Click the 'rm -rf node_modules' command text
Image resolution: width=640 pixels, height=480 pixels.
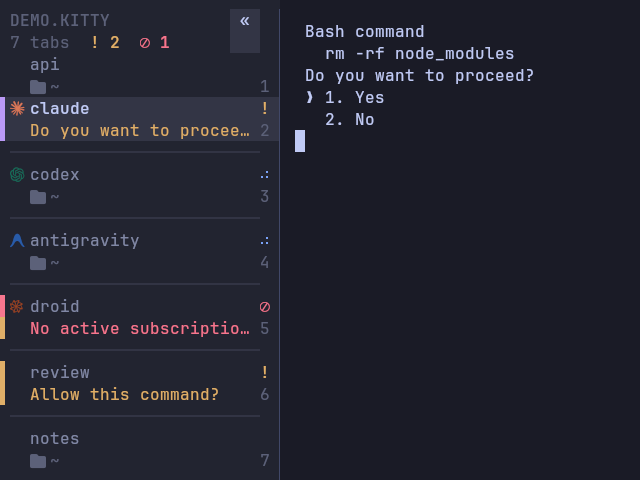pos(420,53)
